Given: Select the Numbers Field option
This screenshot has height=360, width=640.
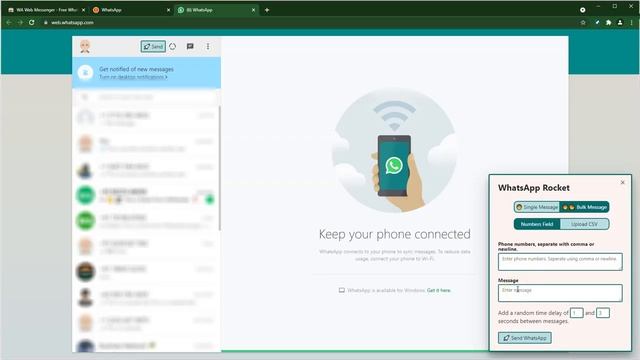Looking at the screenshot, I should [537, 224].
